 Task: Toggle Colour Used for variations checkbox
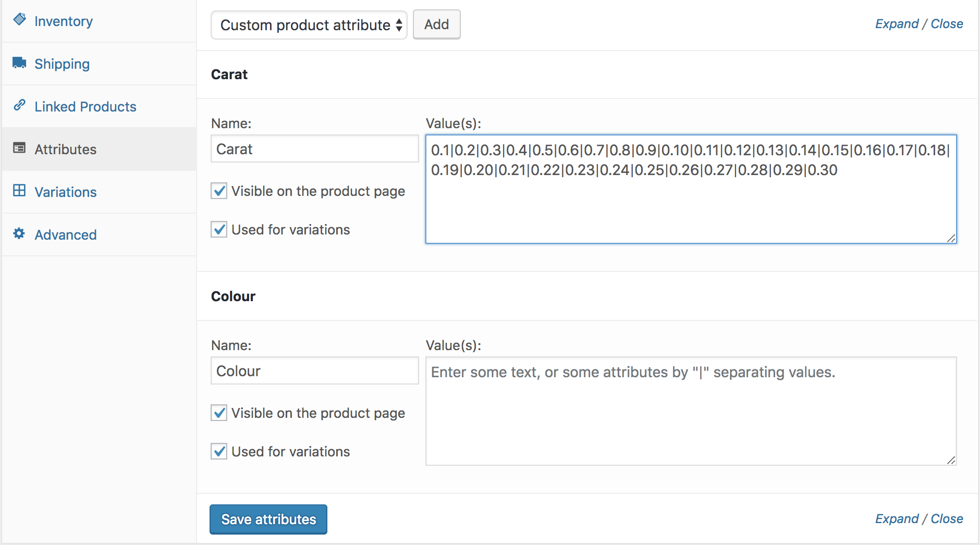pos(219,451)
